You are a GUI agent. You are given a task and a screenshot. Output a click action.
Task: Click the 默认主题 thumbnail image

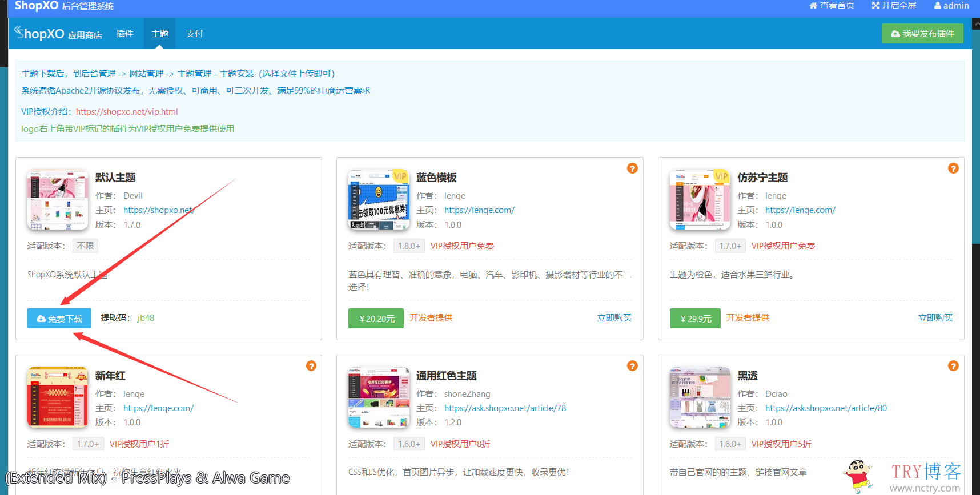[x=58, y=200]
